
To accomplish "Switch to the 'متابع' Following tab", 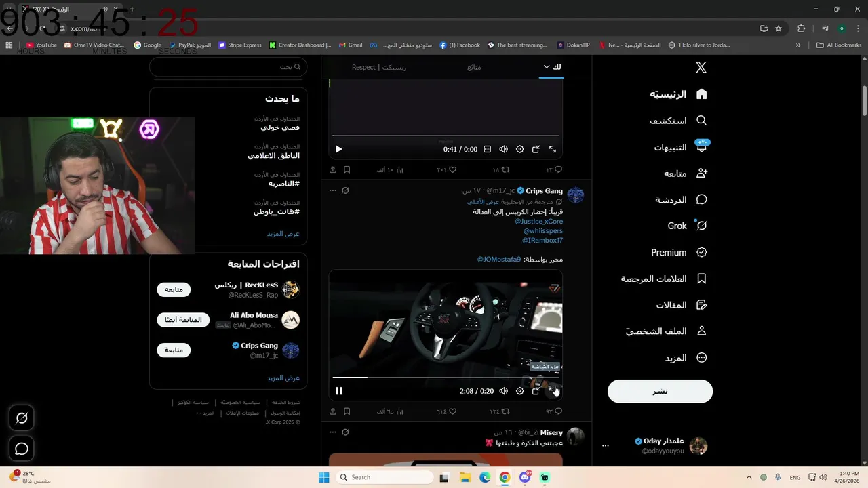I will click(474, 67).
